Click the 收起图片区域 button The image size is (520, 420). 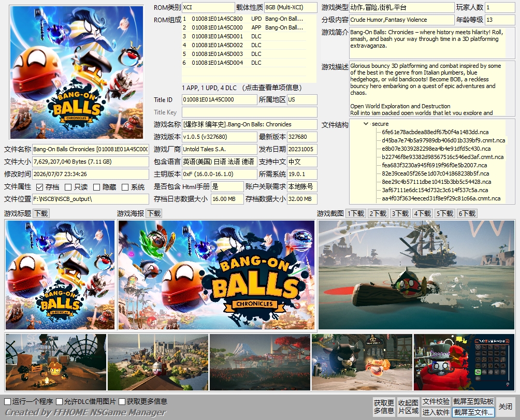[408, 407]
